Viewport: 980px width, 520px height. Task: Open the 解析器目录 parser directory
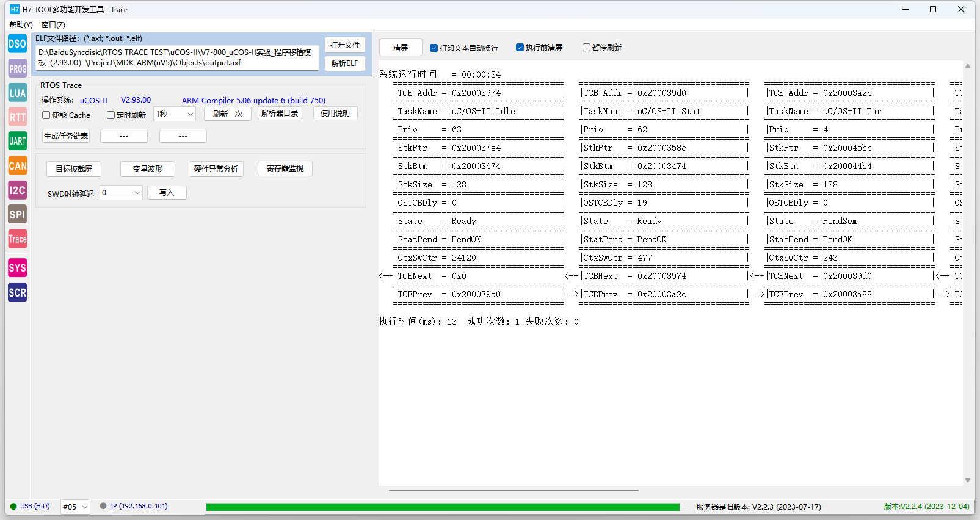(280, 114)
